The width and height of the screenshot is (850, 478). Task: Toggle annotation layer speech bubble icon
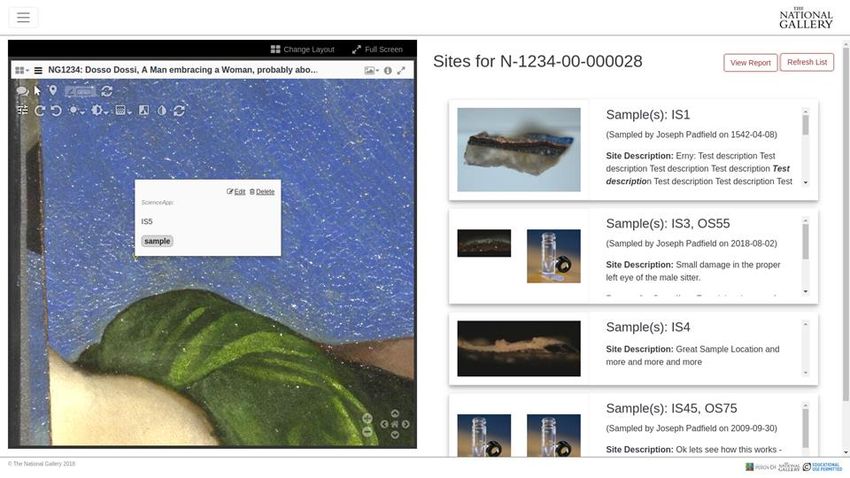22,91
